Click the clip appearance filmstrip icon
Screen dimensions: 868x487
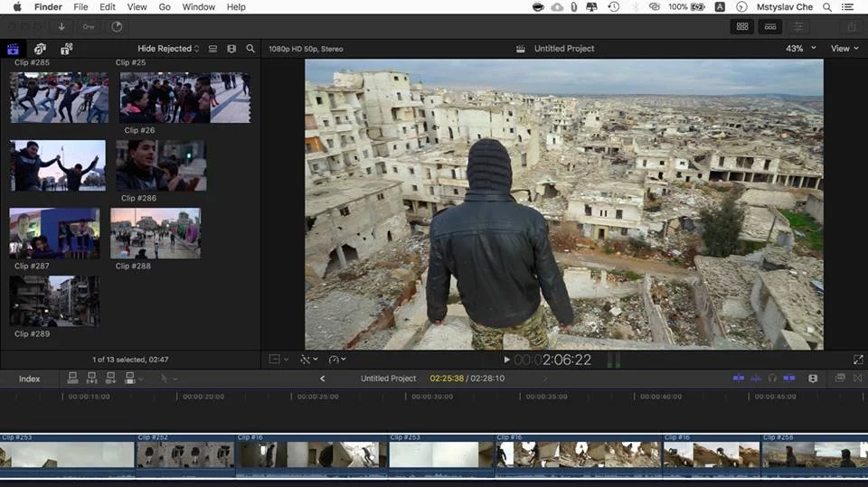coord(231,49)
